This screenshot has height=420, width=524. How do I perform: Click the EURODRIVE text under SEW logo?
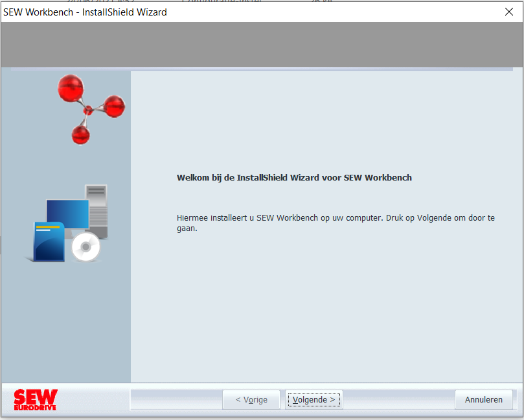click(x=35, y=408)
